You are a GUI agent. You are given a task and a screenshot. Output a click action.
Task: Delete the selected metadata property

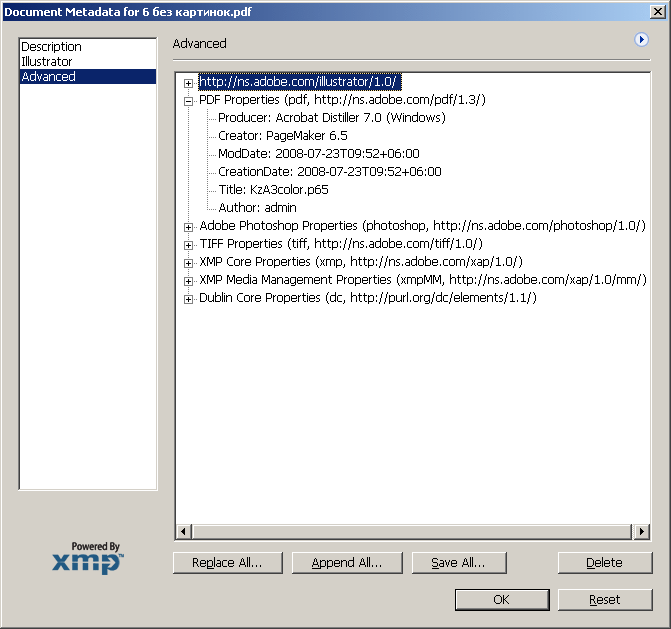coord(605,562)
